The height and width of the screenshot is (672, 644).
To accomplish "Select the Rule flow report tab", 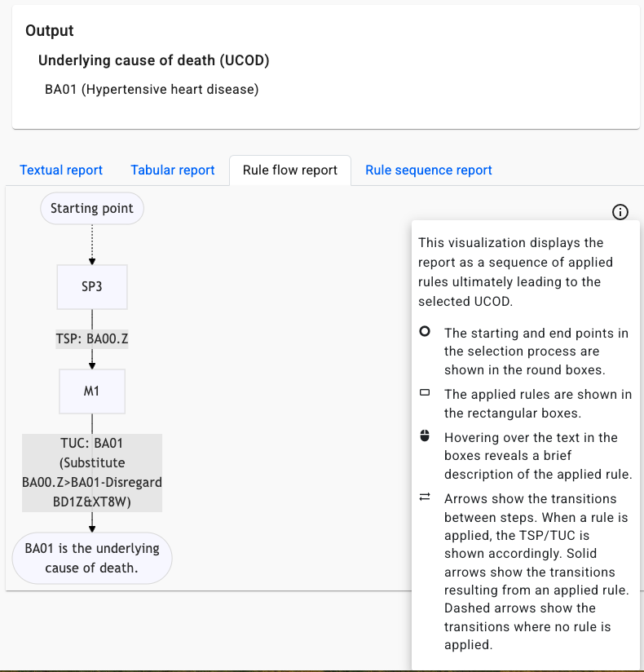I will pos(290,170).
